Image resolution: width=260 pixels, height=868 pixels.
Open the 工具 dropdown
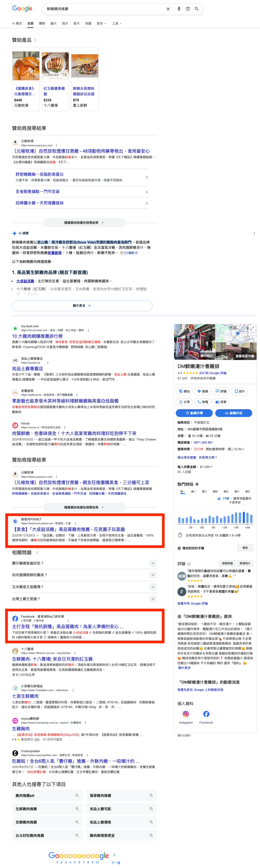[117, 24]
